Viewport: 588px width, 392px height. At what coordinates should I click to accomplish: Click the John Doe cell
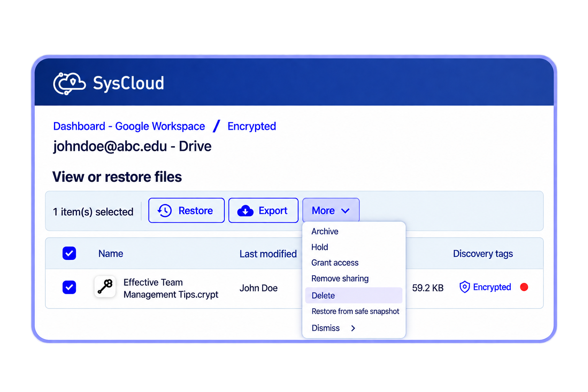(258, 288)
